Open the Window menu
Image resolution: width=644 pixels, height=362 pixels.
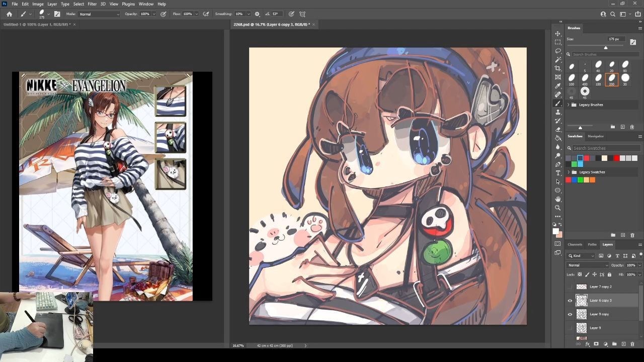[146, 4]
